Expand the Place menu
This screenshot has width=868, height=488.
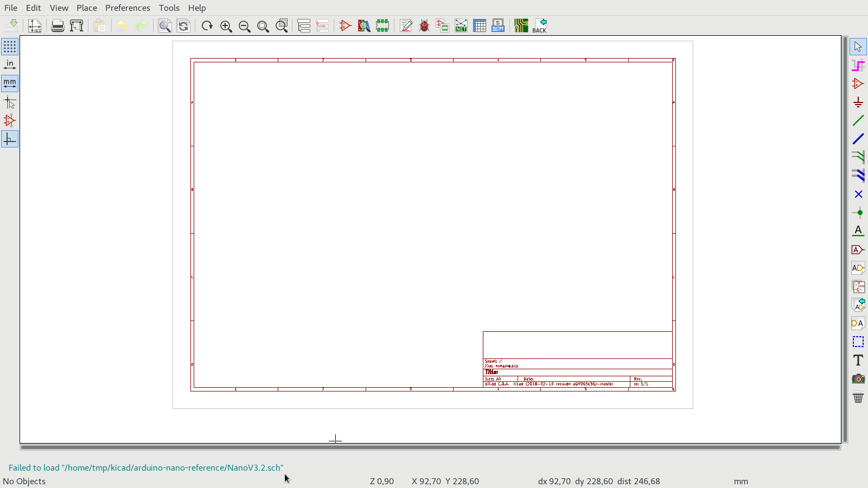87,8
